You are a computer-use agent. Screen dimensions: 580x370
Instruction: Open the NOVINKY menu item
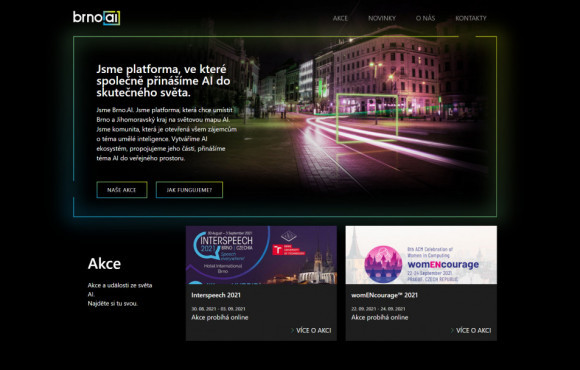[382, 18]
